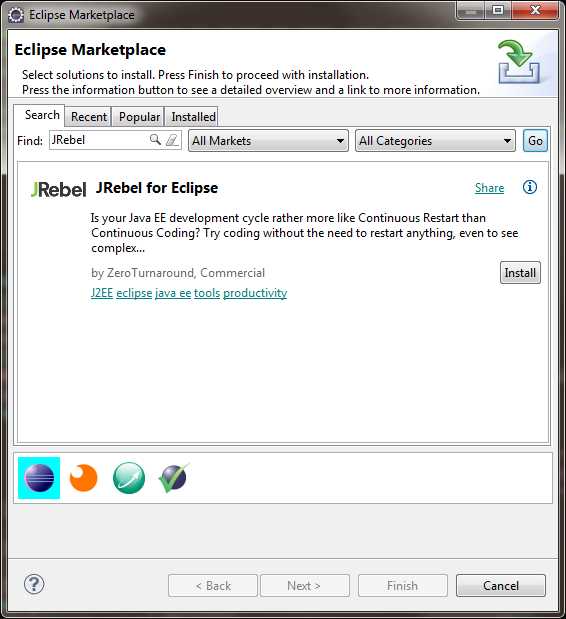Select the orange circle marketplace catalog icon

(83, 478)
